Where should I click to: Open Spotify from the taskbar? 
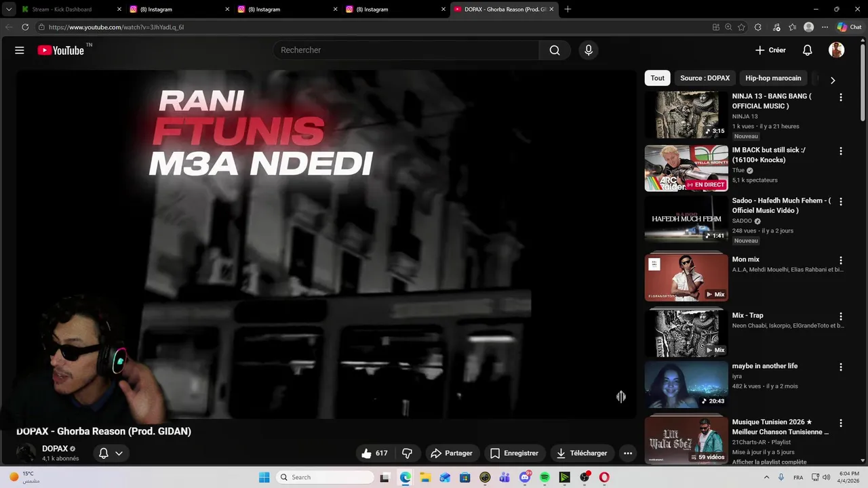pyautogui.click(x=545, y=477)
